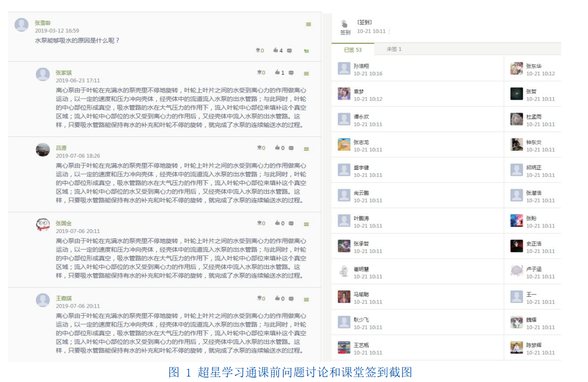Like 王嘉琪's reply with thumbs-up

pos(277,298)
